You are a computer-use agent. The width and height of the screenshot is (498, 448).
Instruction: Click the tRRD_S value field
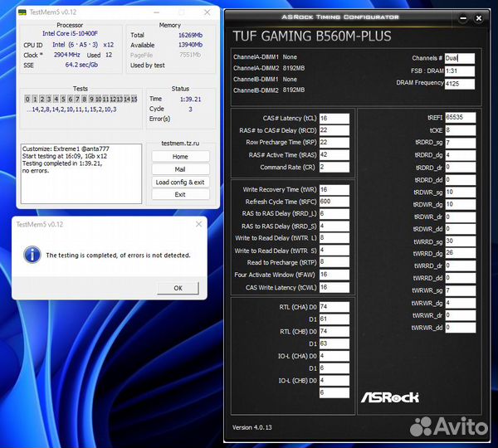[x=334, y=226]
